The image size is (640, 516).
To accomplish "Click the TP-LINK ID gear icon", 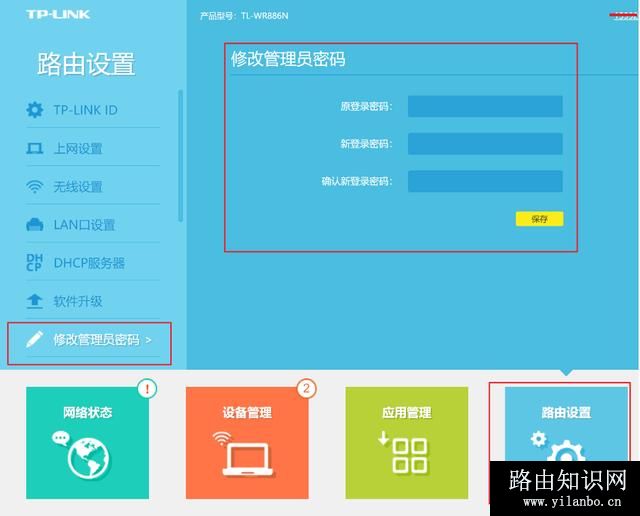I will point(35,110).
